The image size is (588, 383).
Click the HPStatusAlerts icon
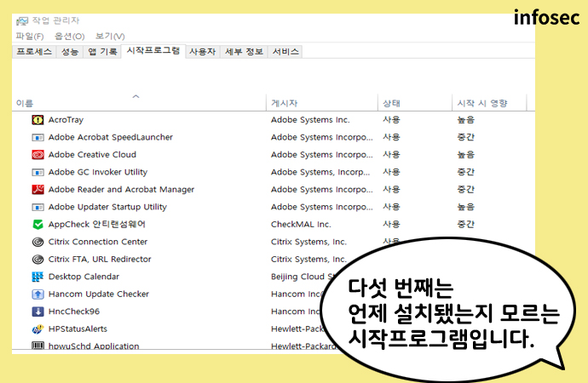point(37,329)
